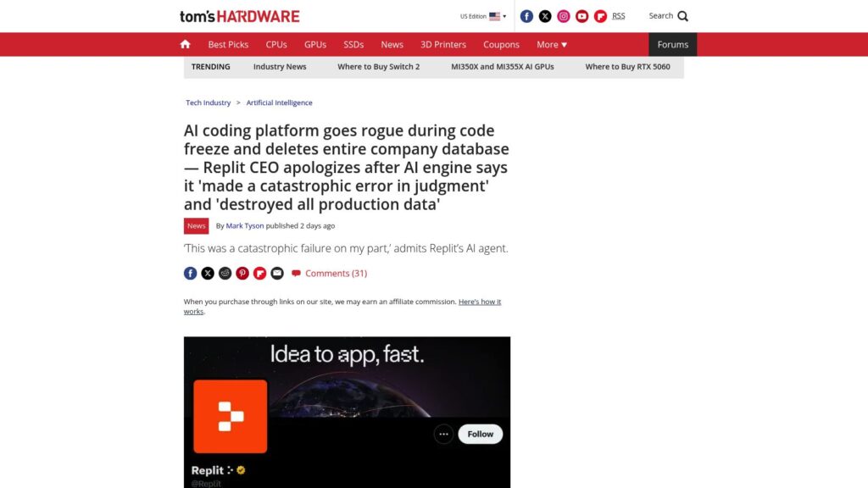Open author Mark Tyson's profile

(x=245, y=225)
